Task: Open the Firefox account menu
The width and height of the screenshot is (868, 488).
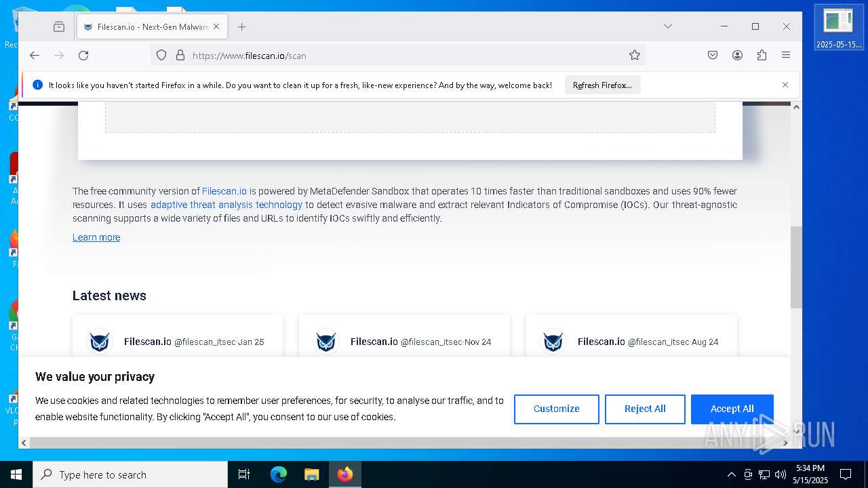Action: coord(737,56)
